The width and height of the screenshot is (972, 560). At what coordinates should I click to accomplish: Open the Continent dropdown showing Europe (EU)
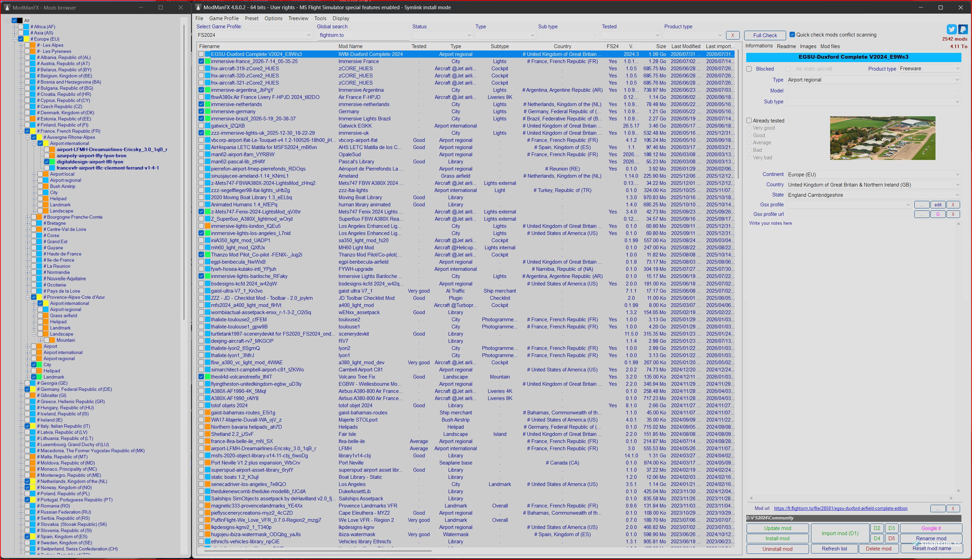873,174
